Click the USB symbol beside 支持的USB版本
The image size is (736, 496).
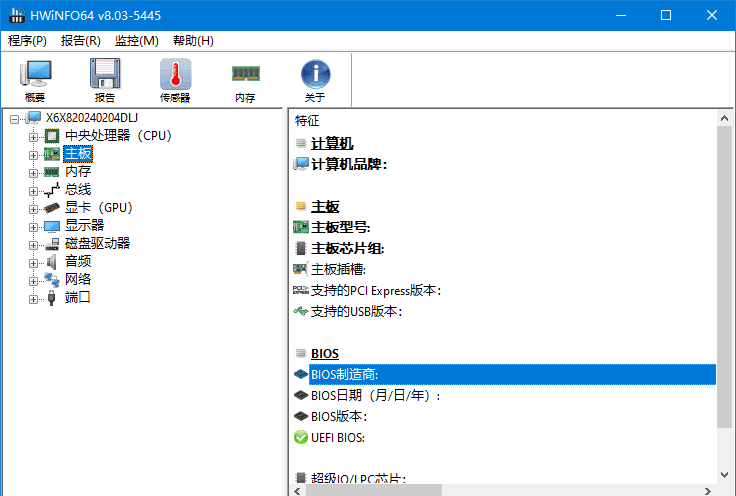[300, 311]
